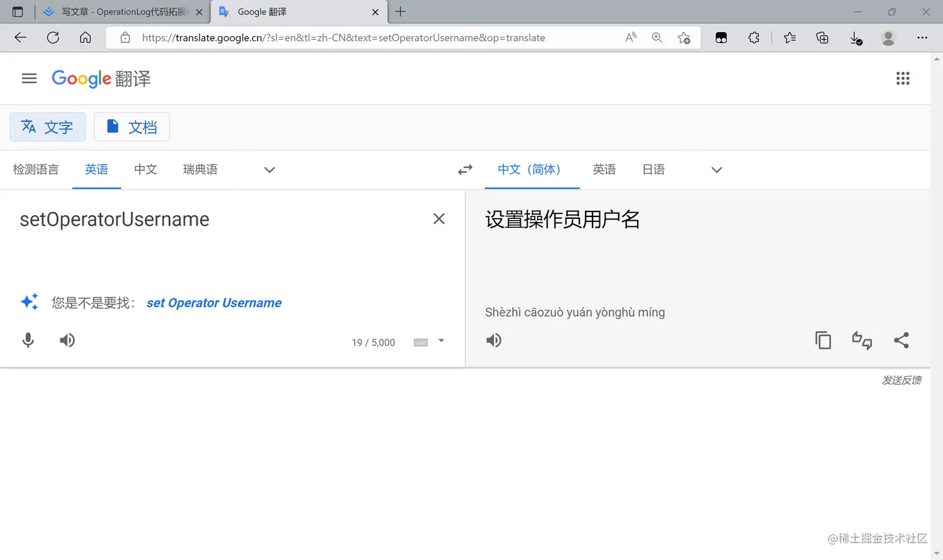Select the 文字 text translation mode
This screenshot has height=560, width=943.
click(x=47, y=127)
